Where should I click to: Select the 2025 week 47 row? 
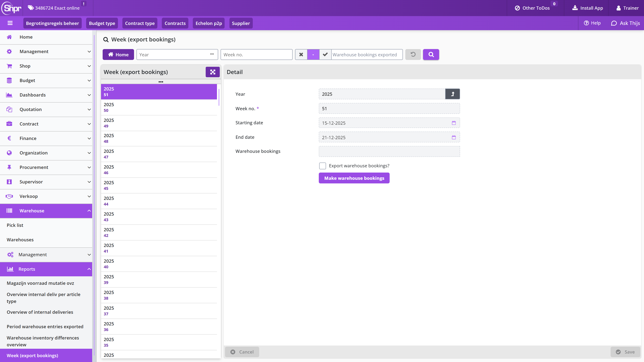(159, 154)
